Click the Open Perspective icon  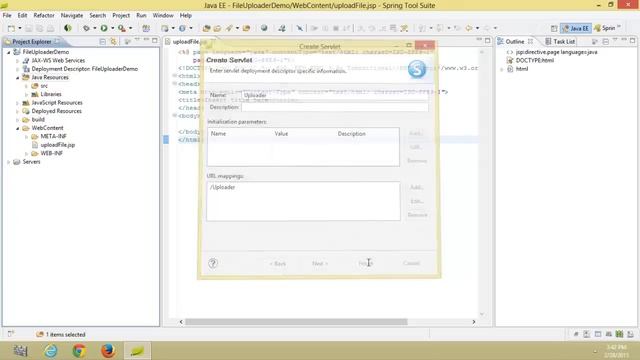pos(554,28)
